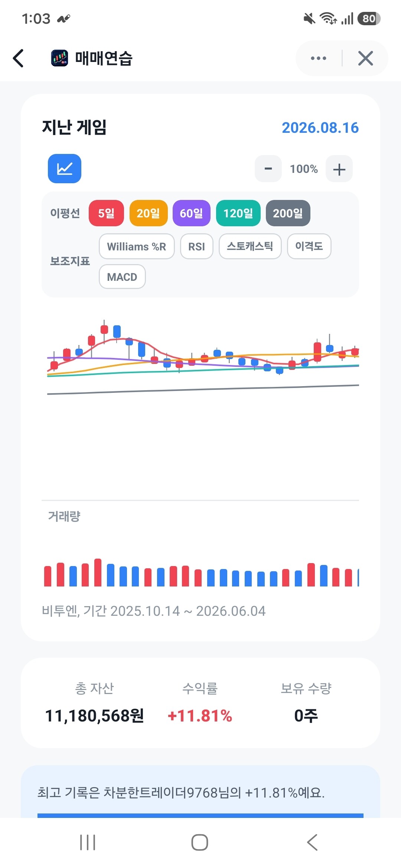Enable the 이격도 indicator

tap(309, 246)
